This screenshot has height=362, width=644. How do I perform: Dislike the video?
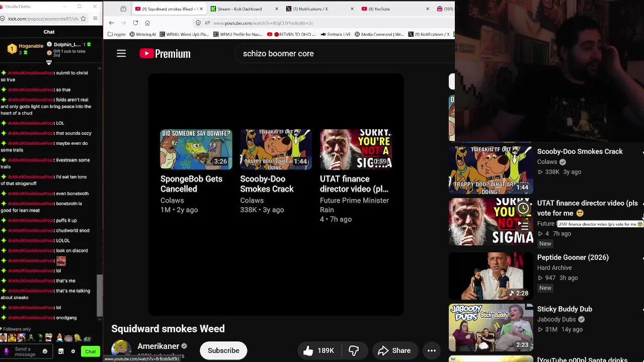(354, 350)
